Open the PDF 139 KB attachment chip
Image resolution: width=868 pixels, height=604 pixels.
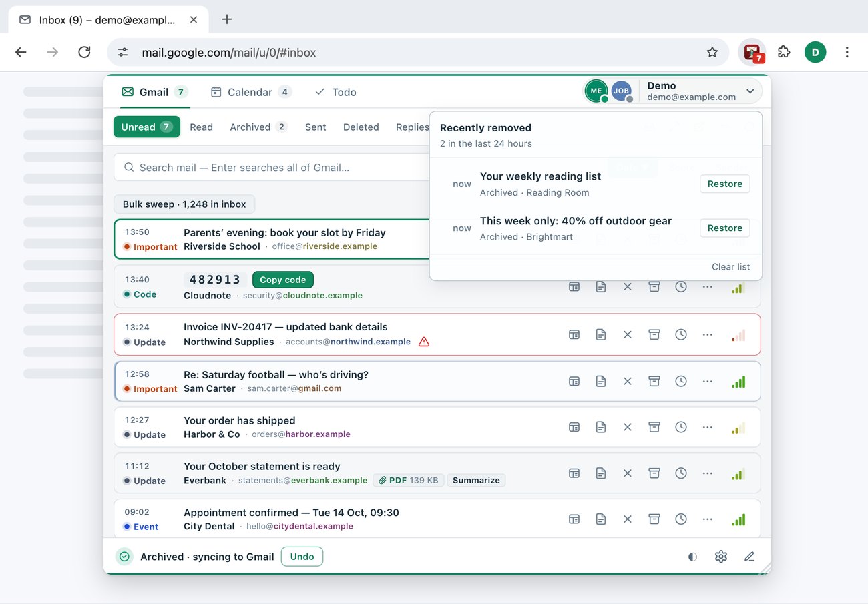click(409, 480)
